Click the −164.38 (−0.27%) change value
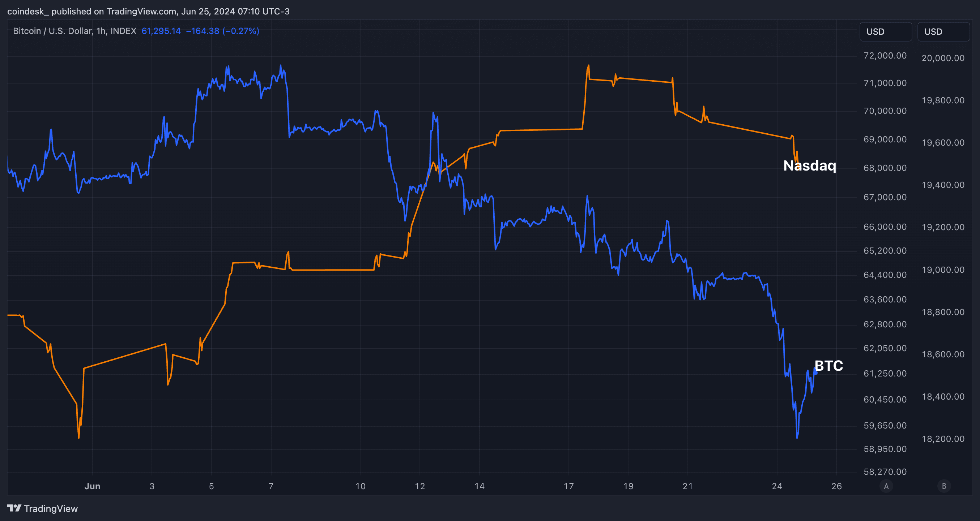Image resolution: width=980 pixels, height=521 pixels. click(222, 31)
